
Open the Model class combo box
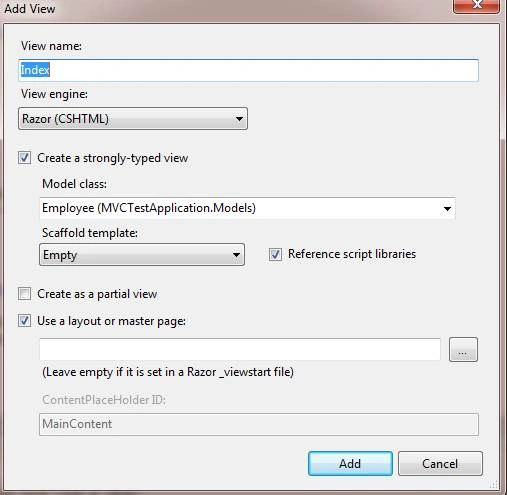(x=247, y=208)
